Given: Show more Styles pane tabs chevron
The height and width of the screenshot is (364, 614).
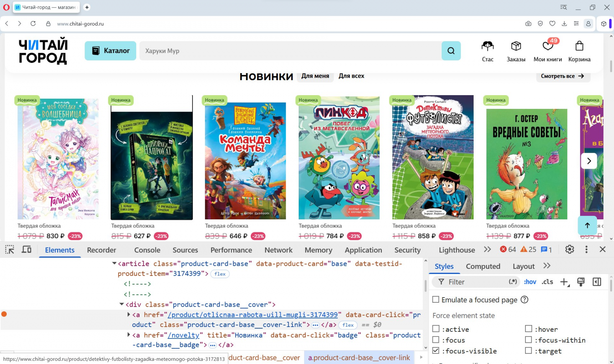Looking at the screenshot, I should [547, 266].
